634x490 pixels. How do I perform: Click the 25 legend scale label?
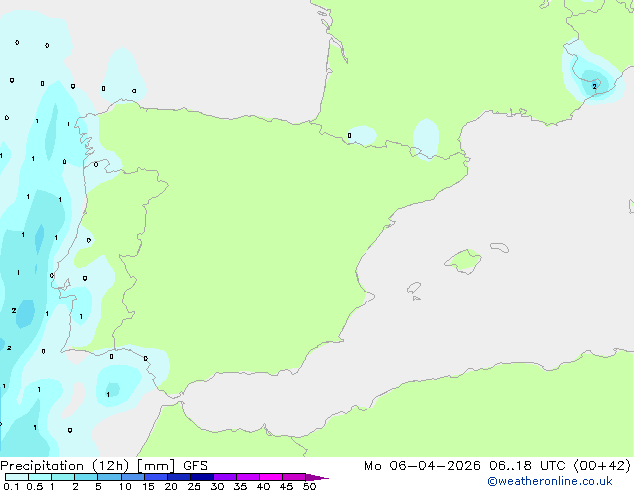coord(194,486)
